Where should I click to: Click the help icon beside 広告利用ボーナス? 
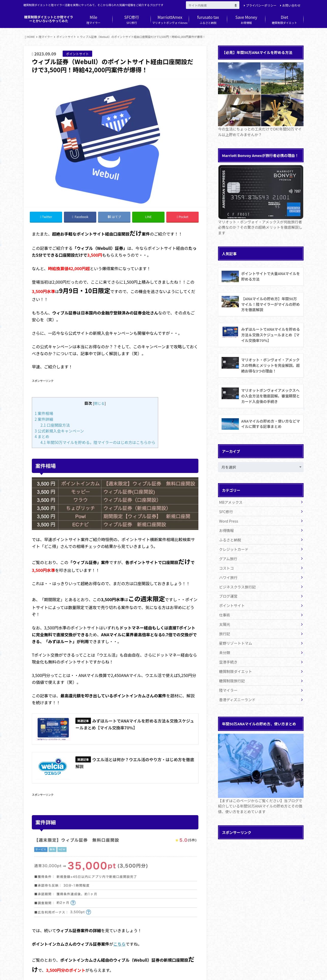click(x=88, y=912)
